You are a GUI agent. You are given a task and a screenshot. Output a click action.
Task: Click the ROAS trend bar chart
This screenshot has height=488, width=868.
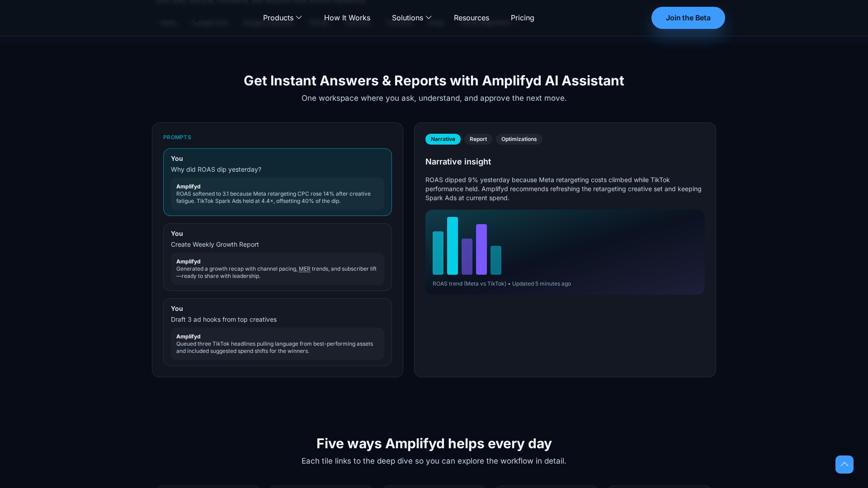point(565,252)
